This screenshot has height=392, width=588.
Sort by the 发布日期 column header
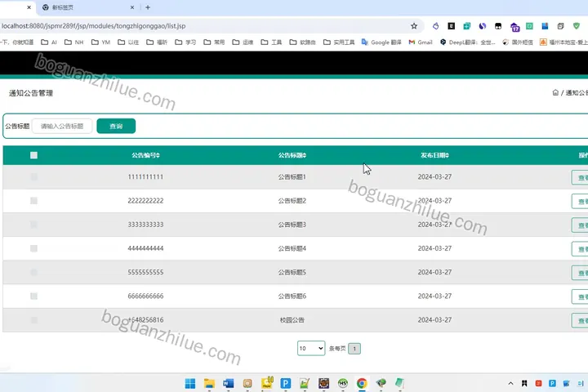tap(434, 155)
